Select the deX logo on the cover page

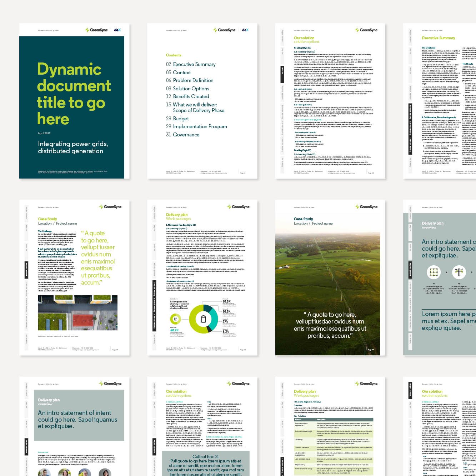point(117,30)
